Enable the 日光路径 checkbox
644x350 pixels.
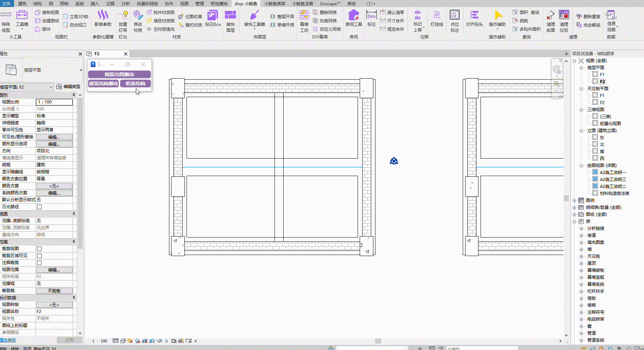[39, 207]
